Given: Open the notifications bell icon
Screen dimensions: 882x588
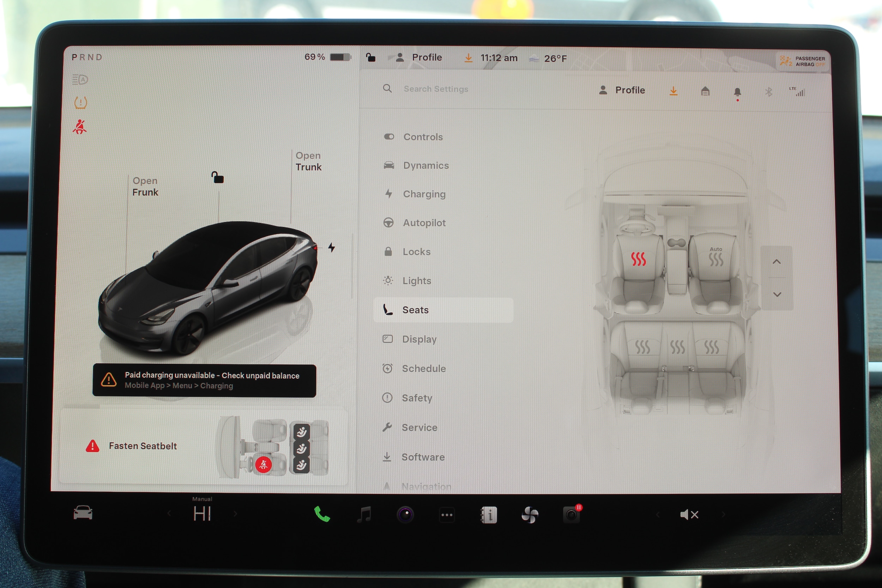Looking at the screenshot, I should [x=737, y=92].
